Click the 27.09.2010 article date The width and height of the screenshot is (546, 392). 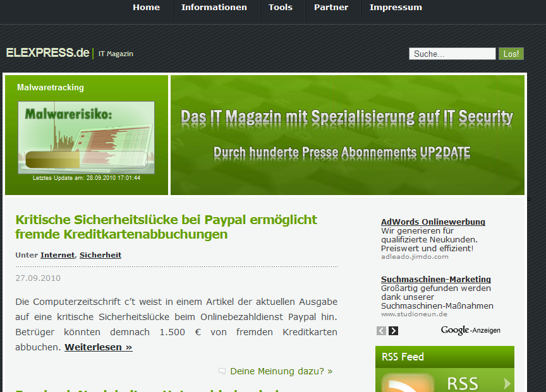(x=38, y=278)
